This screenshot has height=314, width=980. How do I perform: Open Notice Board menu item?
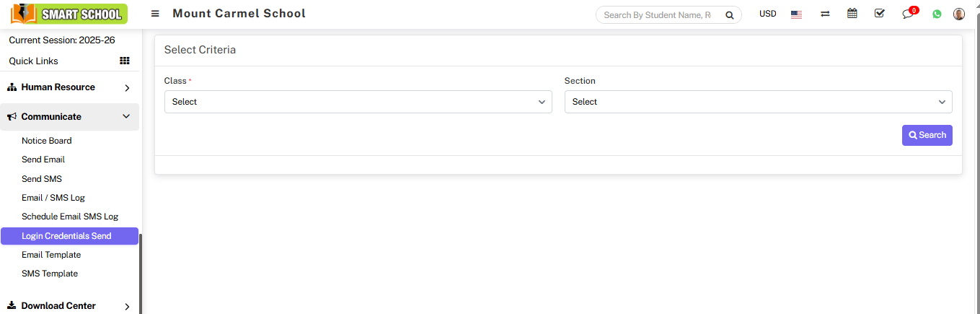click(x=46, y=141)
